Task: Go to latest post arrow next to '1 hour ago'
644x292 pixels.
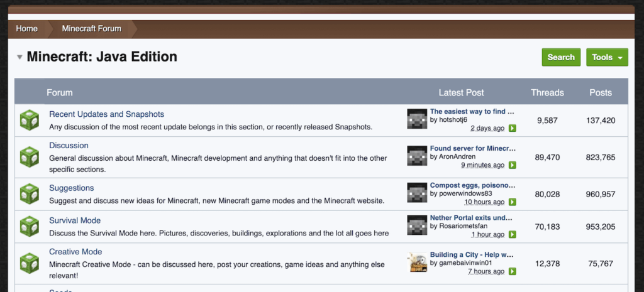Action: (x=512, y=235)
